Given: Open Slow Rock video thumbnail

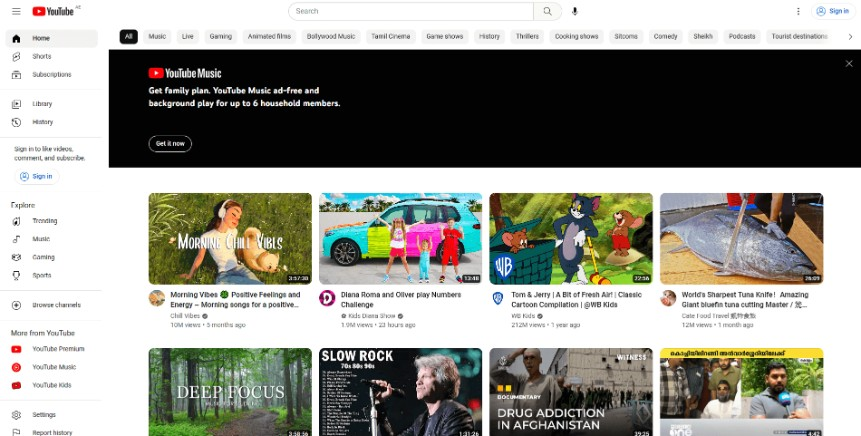Looking at the screenshot, I should pos(401,392).
